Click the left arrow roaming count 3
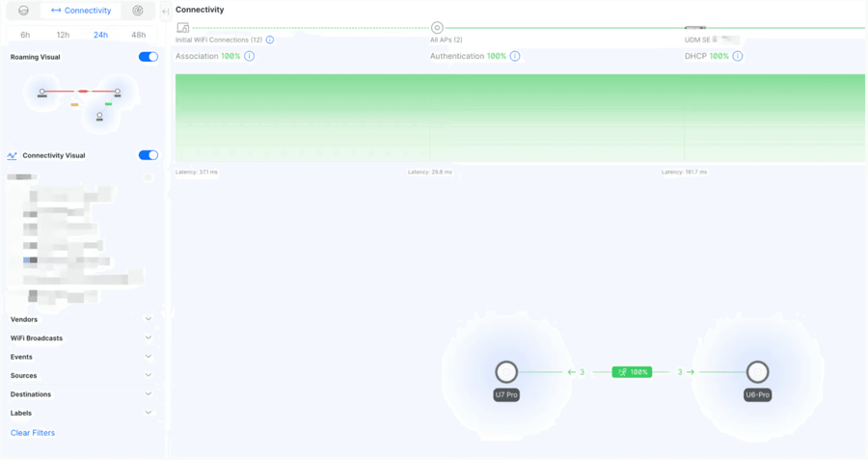 click(x=577, y=372)
